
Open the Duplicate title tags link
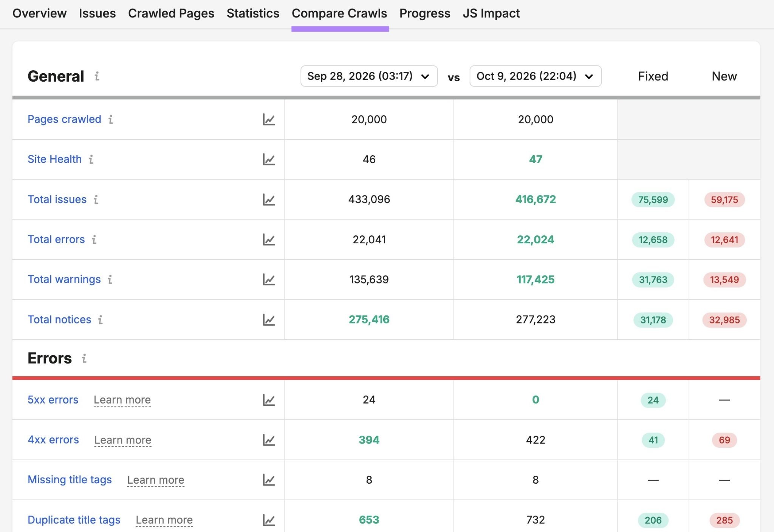(74, 520)
